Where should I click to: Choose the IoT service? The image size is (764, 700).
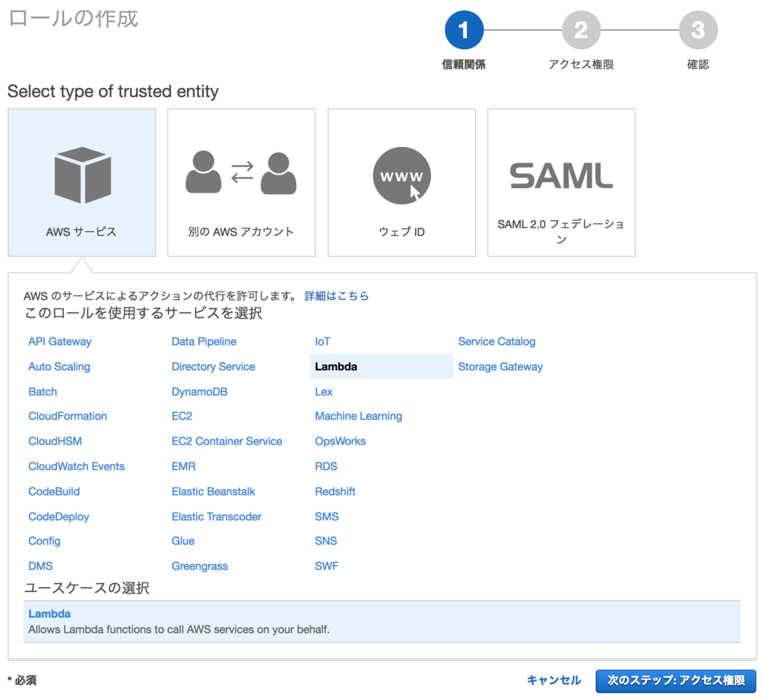point(322,341)
